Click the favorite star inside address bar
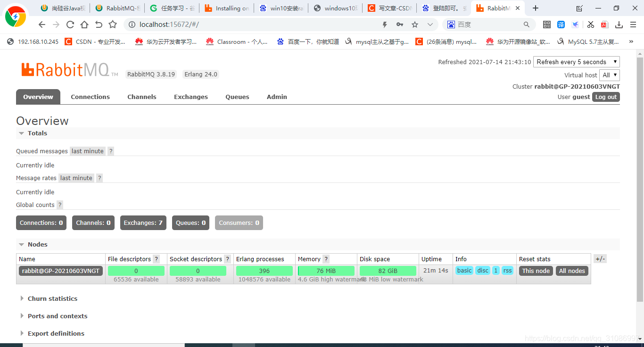The height and width of the screenshot is (347, 644). pos(415,25)
